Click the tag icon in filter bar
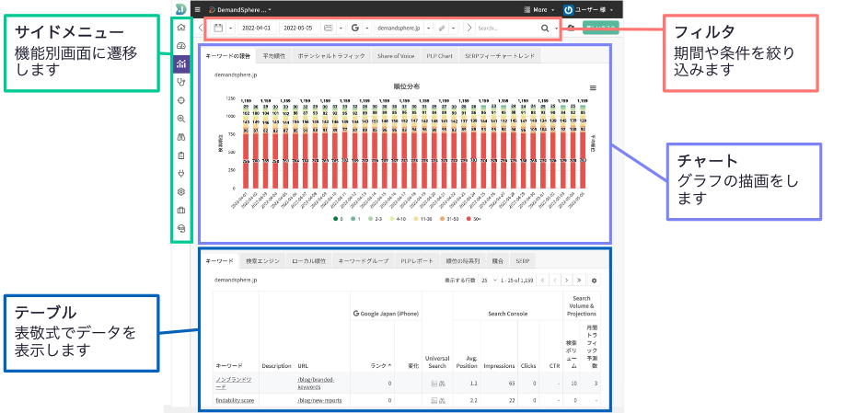868x413 pixels. [x=443, y=28]
